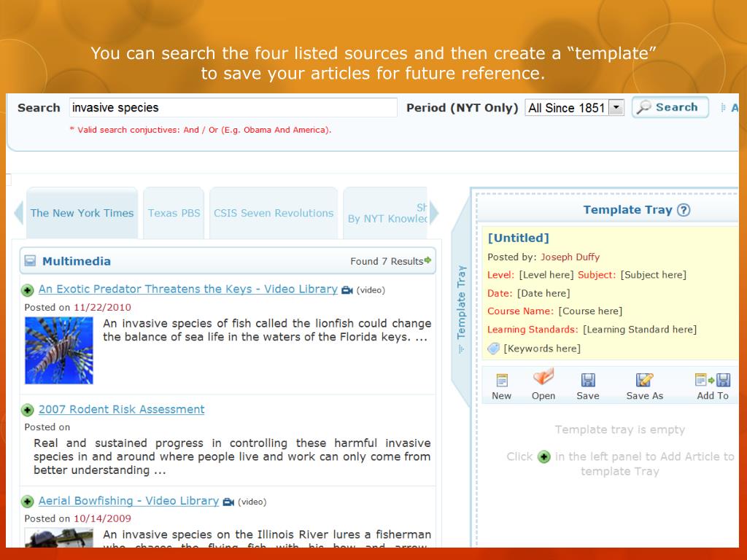Collapse the Multimedia section
The width and height of the screenshot is (747, 560).
point(30,261)
